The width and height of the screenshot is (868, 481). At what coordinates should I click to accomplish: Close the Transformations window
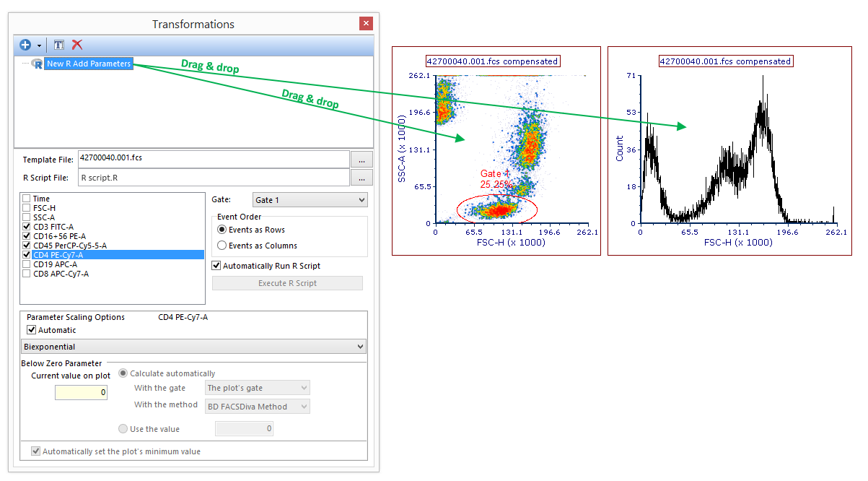pos(366,23)
